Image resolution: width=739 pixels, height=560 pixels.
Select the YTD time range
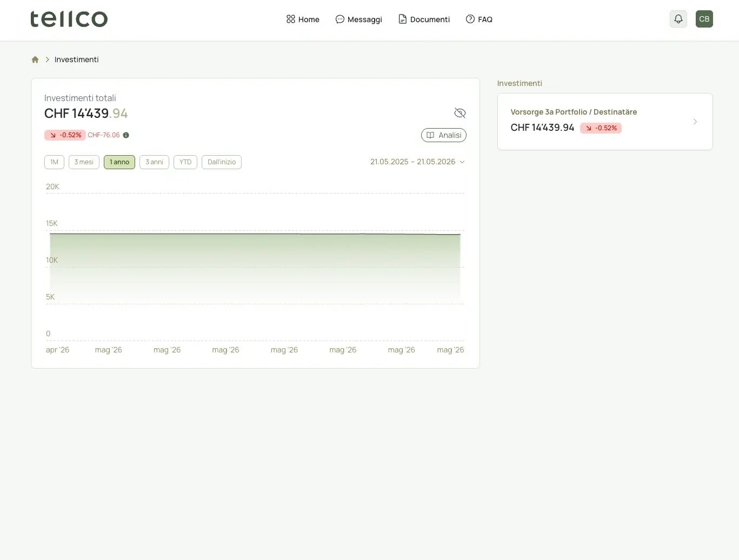tap(185, 162)
